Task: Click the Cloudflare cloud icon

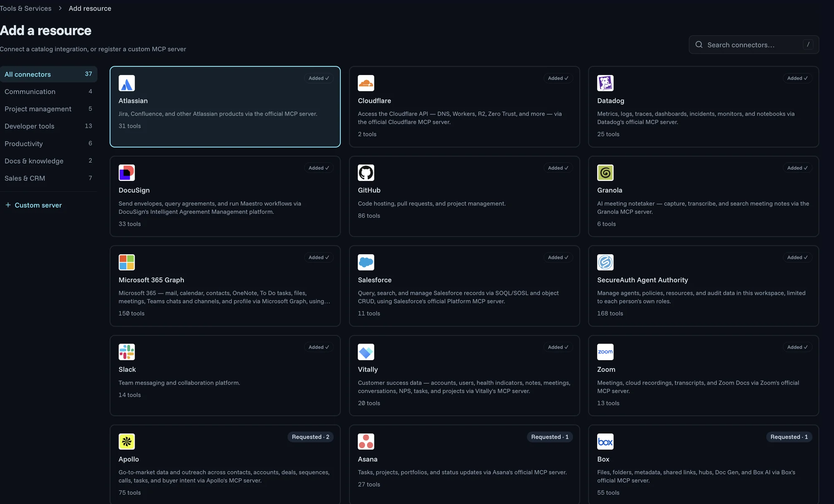Action: pos(366,83)
